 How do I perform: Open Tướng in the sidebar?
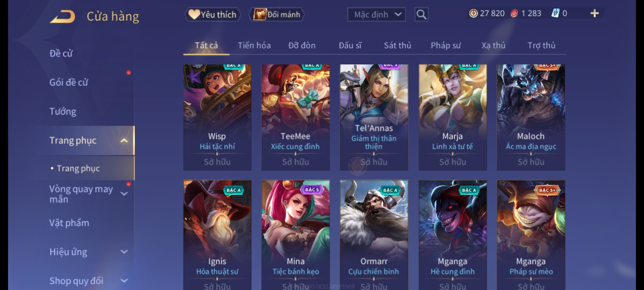coord(63,111)
